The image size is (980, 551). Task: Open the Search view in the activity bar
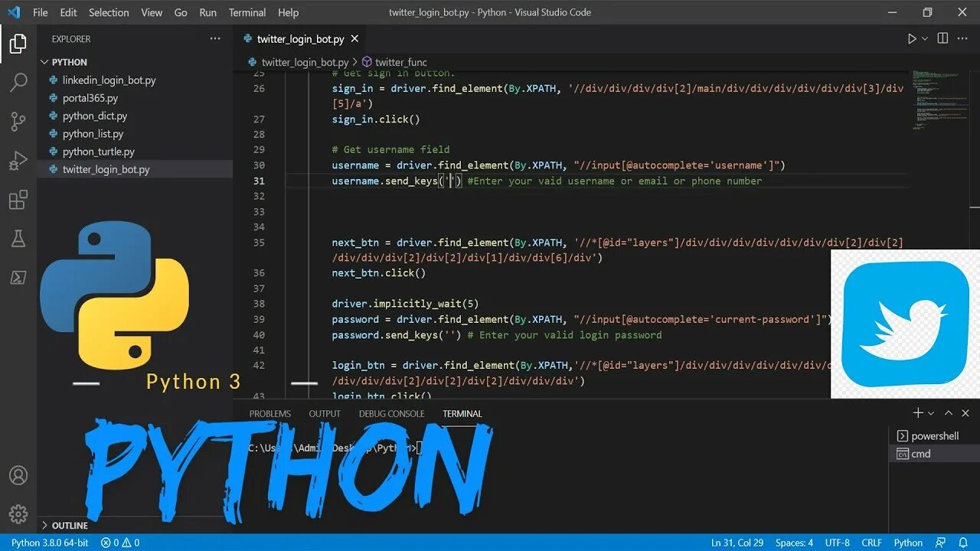point(18,83)
